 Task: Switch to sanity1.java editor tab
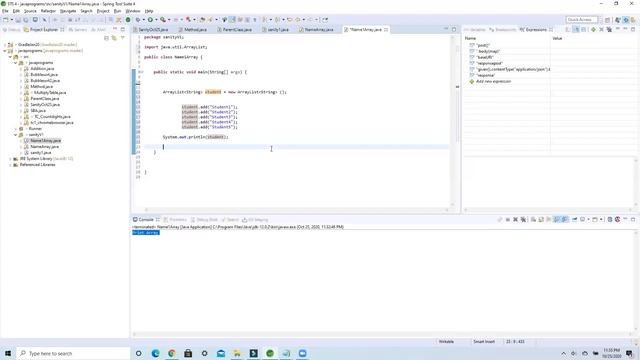[276, 30]
